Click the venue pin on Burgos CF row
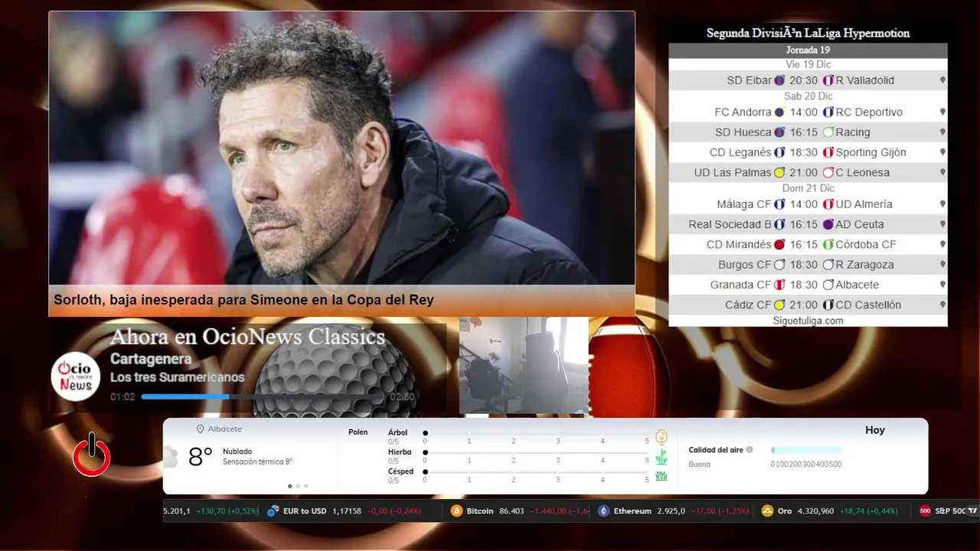This screenshot has height=551, width=980. pyautogui.click(x=942, y=265)
